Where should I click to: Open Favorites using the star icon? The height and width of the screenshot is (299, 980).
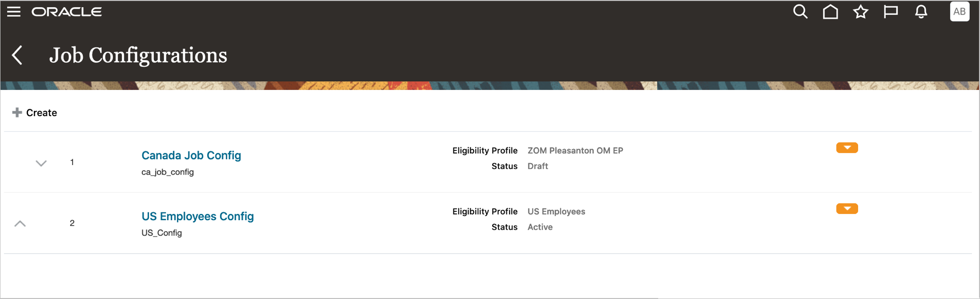(860, 12)
